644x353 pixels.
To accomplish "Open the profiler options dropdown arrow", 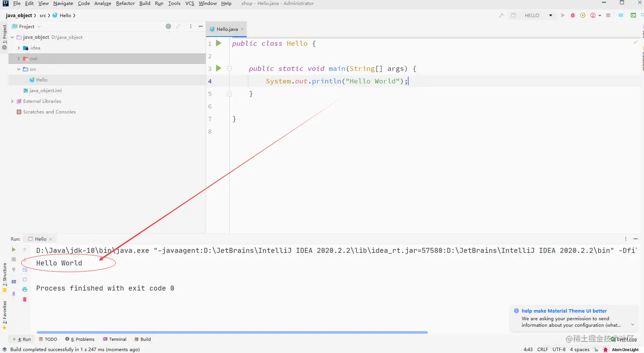I will (600, 16).
